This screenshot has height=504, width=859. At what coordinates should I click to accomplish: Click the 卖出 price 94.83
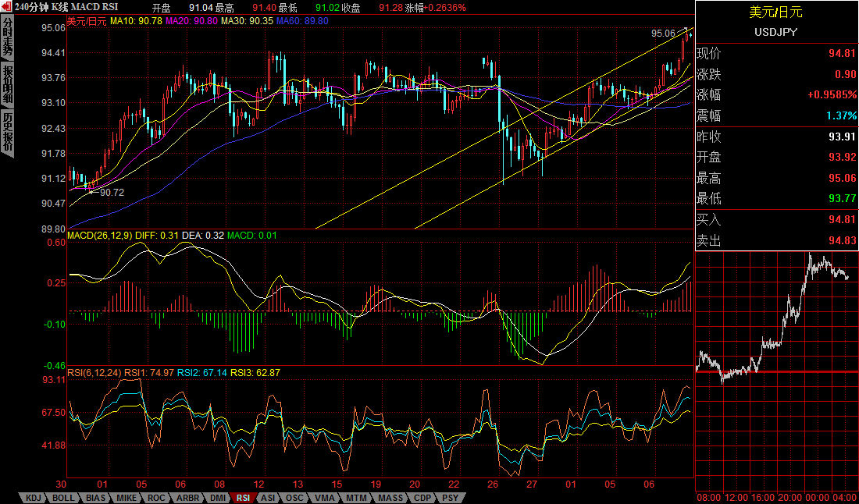click(x=843, y=241)
